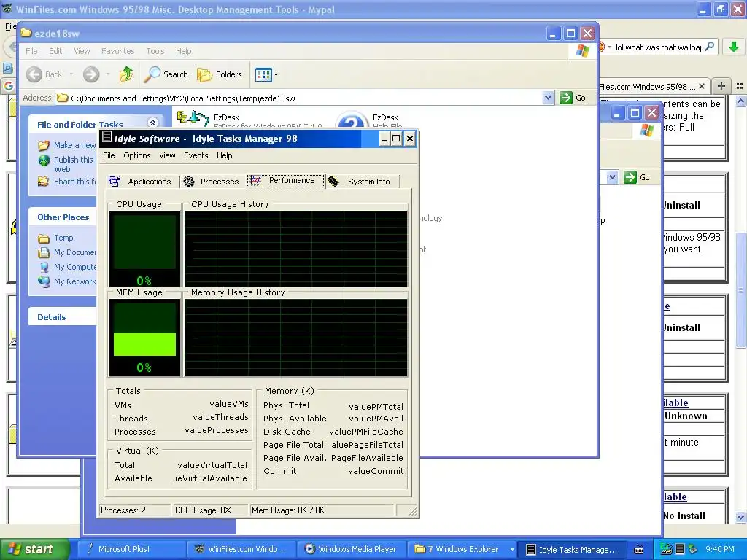Screen dimensions: 747x560
Task: Switch to the Processes tab
Action: pyautogui.click(x=212, y=182)
